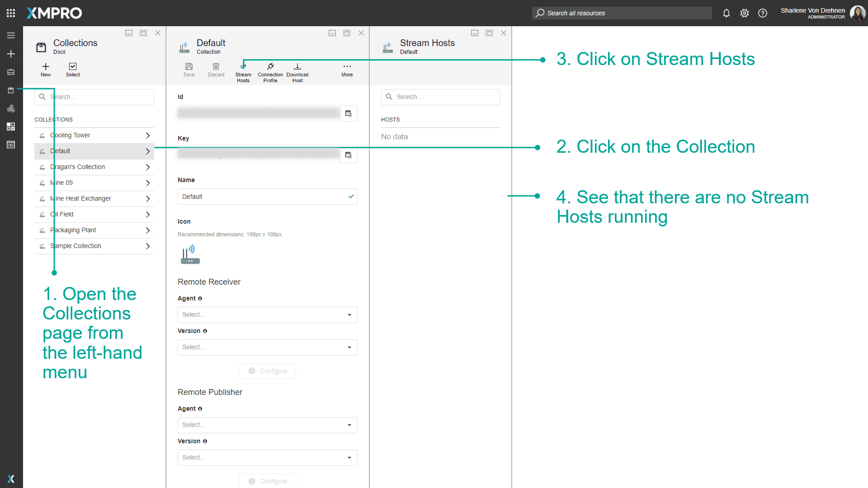This screenshot has height=488, width=868.
Task: Open the Remote Receiver Agent dropdown
Action: tap(267, 314)
